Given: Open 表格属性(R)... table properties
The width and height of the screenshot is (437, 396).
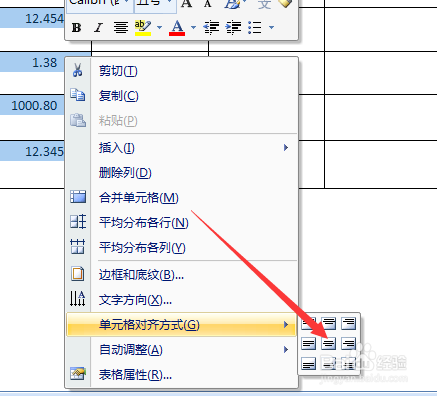Looking at the screenshot, I should [x=181, y=375].
